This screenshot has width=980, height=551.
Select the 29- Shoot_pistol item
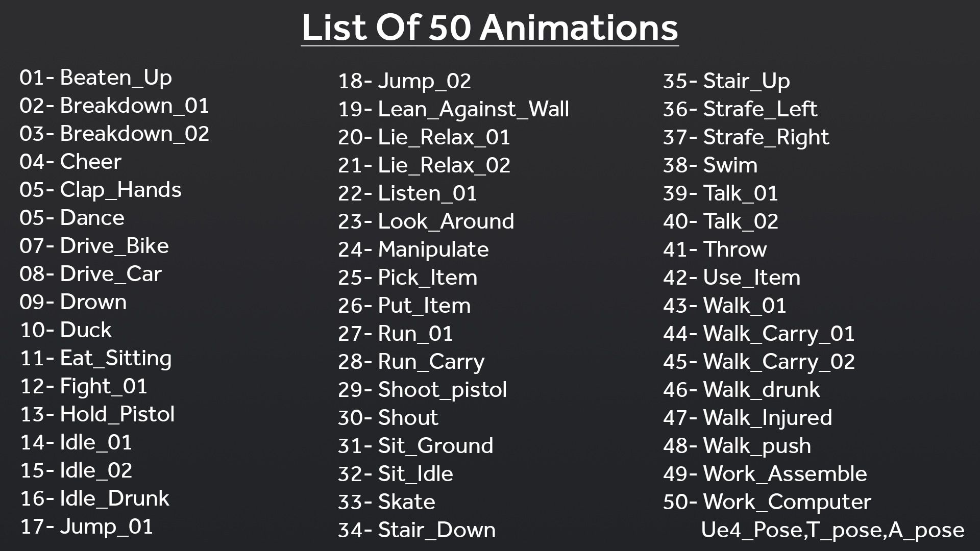(x=423, y=390)
